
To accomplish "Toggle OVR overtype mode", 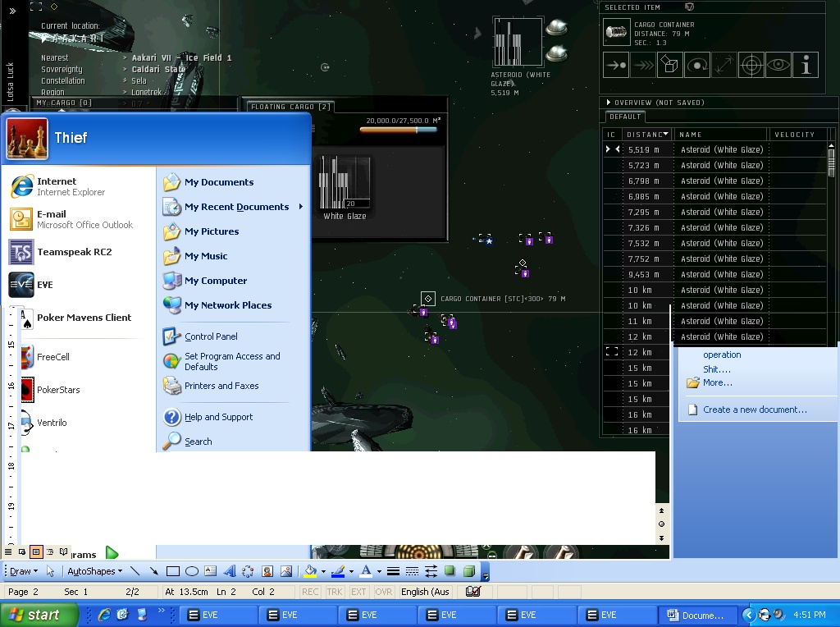I will pos(384,592).
